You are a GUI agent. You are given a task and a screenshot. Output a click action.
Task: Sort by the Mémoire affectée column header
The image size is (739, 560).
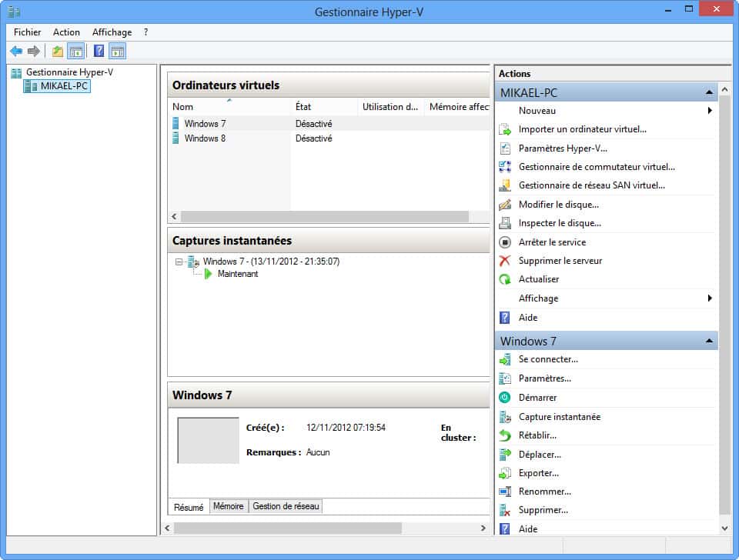[458, 107]
